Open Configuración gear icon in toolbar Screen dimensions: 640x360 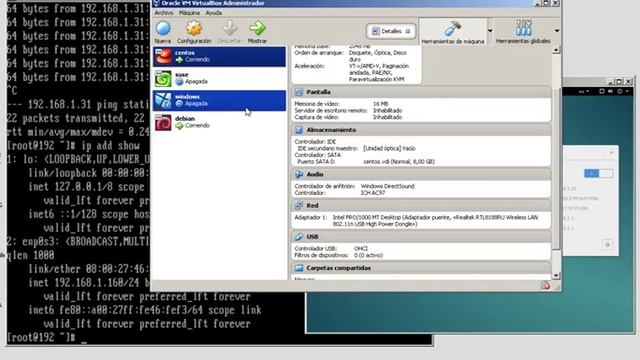[194, 29]
